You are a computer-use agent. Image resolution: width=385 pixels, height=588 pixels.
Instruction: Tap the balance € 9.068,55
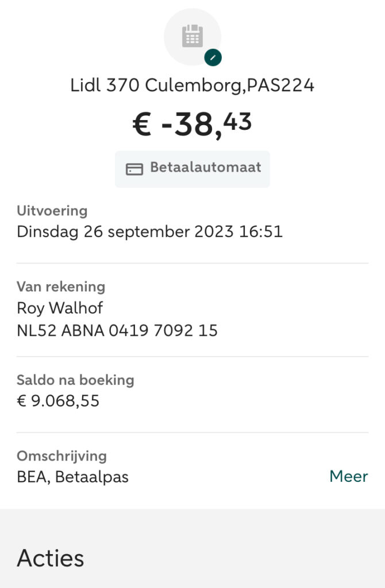[x=58, y=401]
